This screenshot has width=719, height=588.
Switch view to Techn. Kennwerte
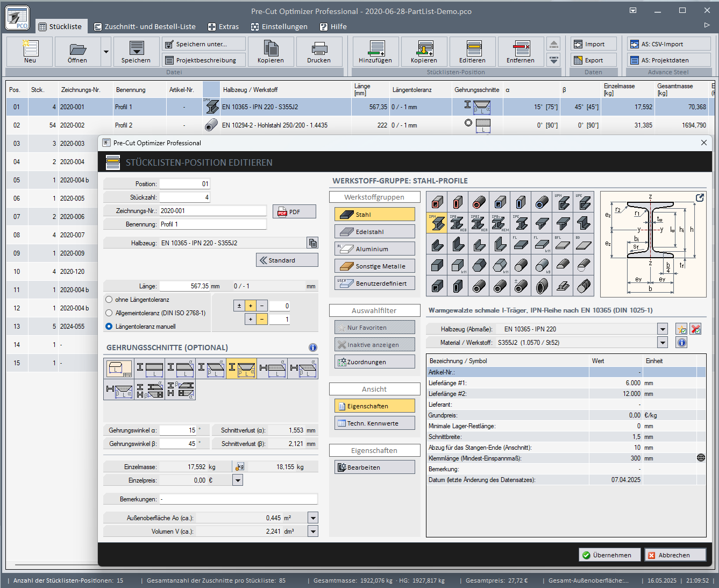click(375, 423)
